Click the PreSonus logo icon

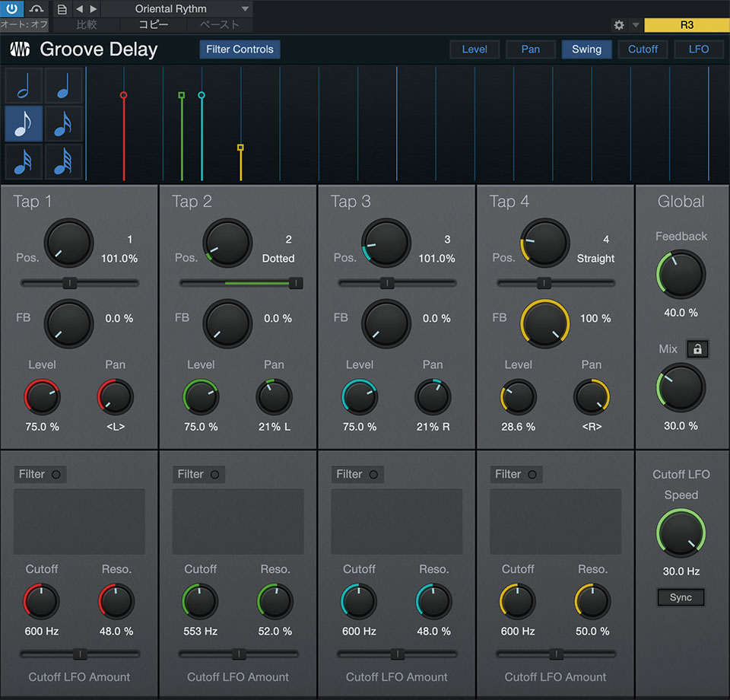[x=20, y=49]
